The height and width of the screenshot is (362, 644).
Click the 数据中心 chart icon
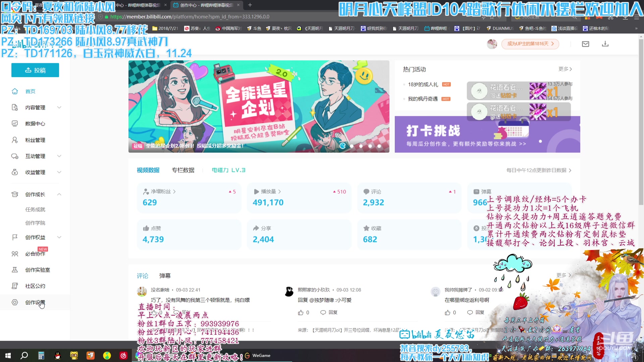tap(15, 123)
